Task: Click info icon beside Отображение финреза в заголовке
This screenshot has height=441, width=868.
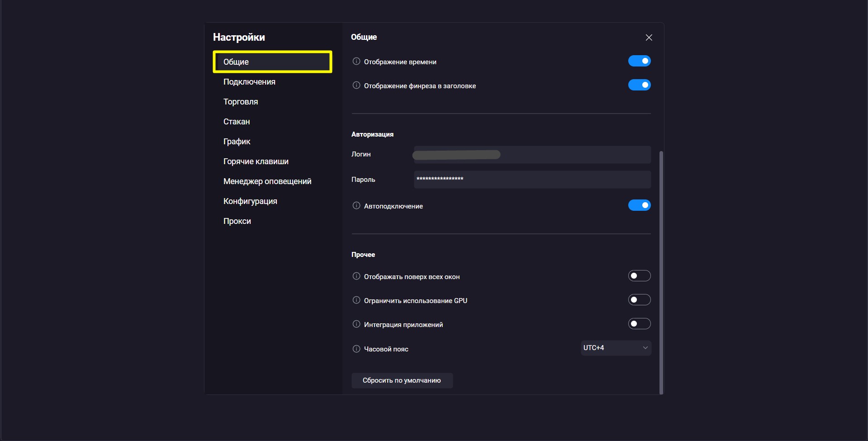Action: 356,85
